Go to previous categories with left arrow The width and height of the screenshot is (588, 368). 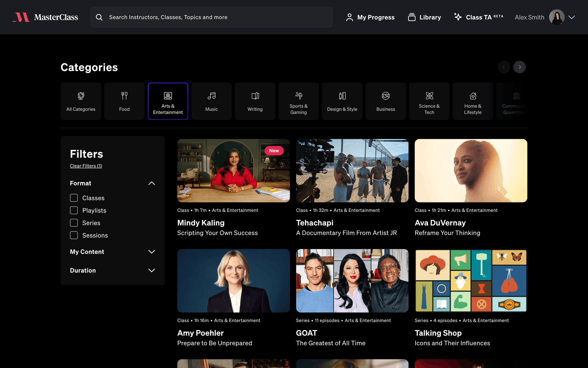[504, 67]
